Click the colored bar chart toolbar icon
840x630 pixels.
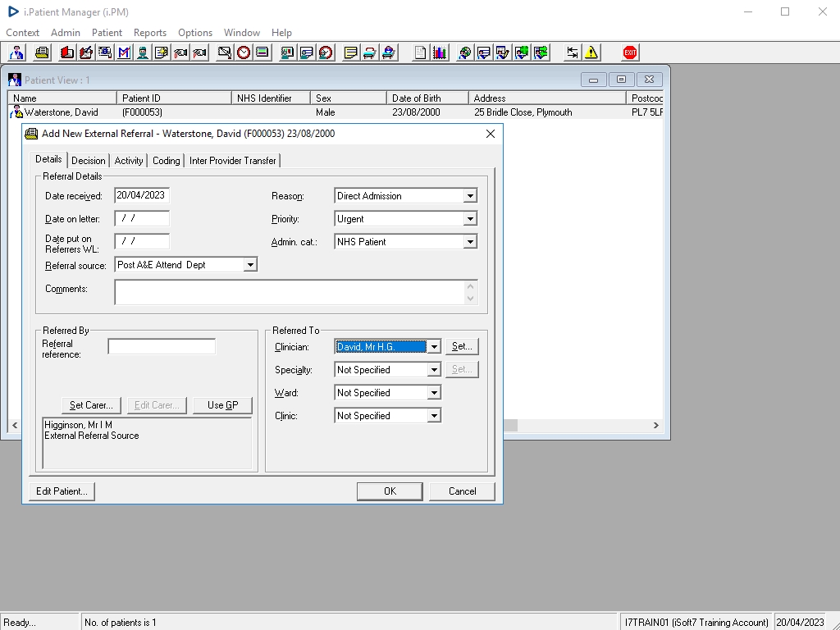click(x=440, y=52)
